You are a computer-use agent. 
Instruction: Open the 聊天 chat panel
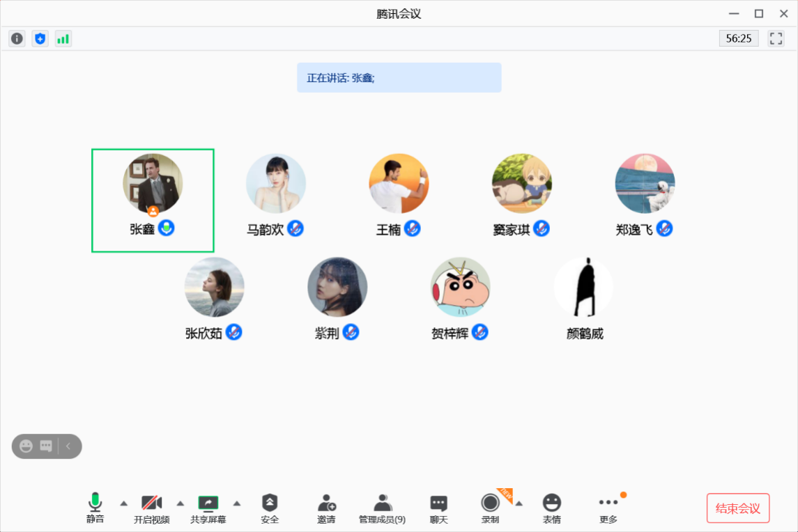[x=438, y=503]
